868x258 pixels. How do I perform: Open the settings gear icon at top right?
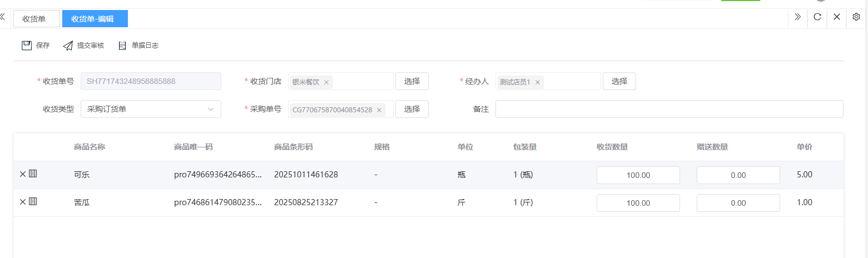[x=856, y=17]
